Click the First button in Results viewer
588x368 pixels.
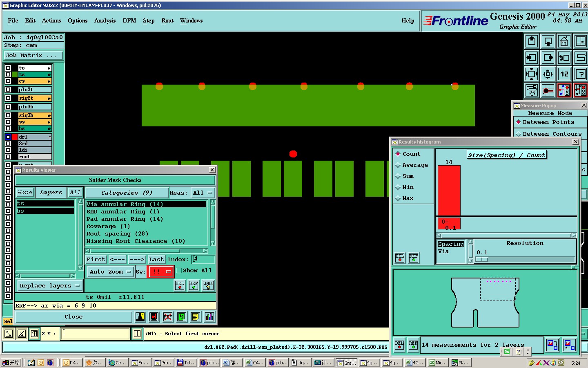(96, 259)
